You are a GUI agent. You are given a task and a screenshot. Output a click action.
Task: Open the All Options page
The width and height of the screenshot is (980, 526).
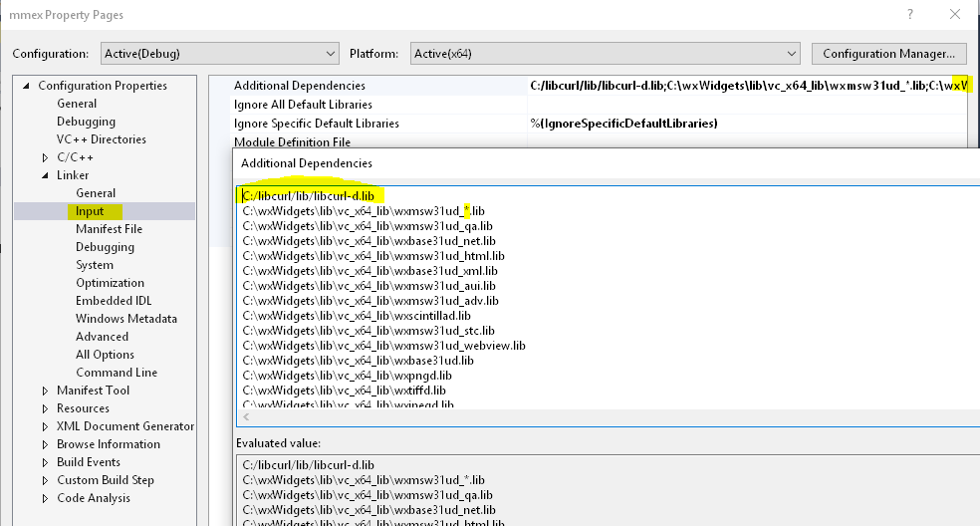[105, 355]
